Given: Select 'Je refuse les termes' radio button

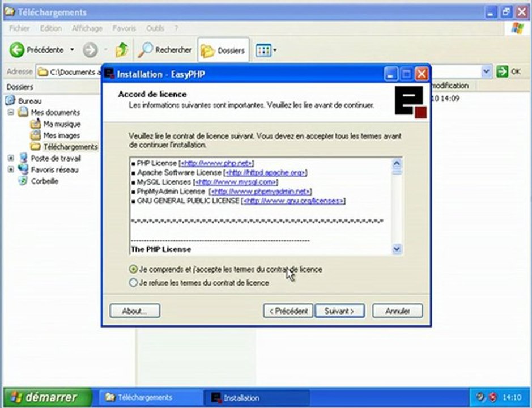Looking at the screenshot, I should (133, 282).
